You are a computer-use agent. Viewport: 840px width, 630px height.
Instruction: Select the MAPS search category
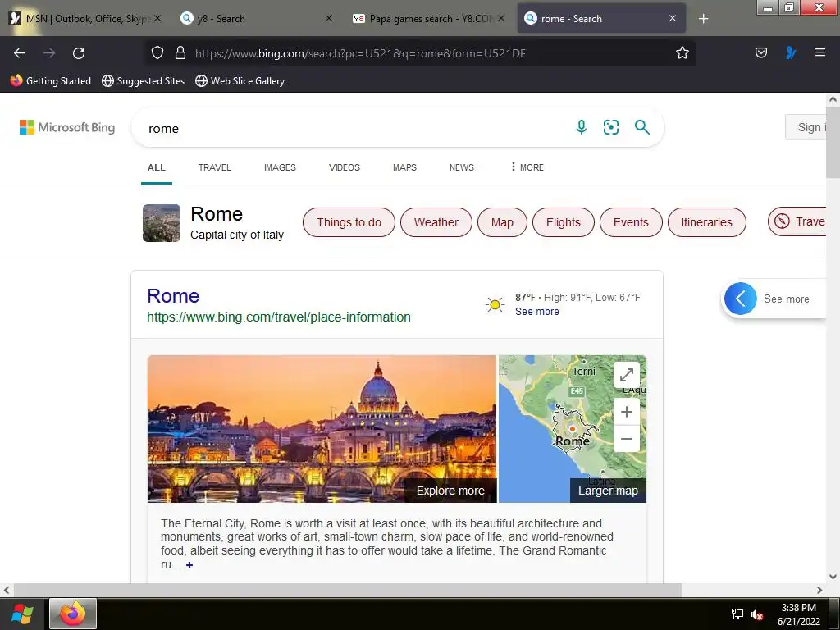point(404,167)
